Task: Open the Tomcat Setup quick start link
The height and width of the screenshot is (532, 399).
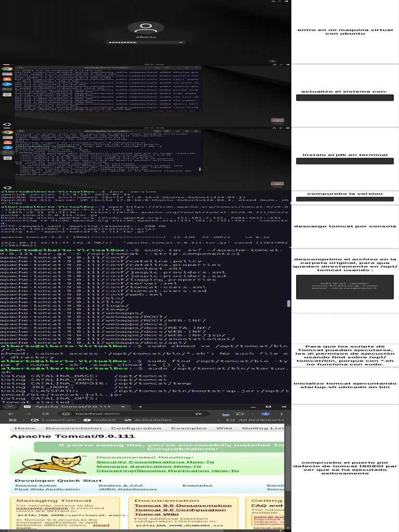Action: tap(35, 486)
